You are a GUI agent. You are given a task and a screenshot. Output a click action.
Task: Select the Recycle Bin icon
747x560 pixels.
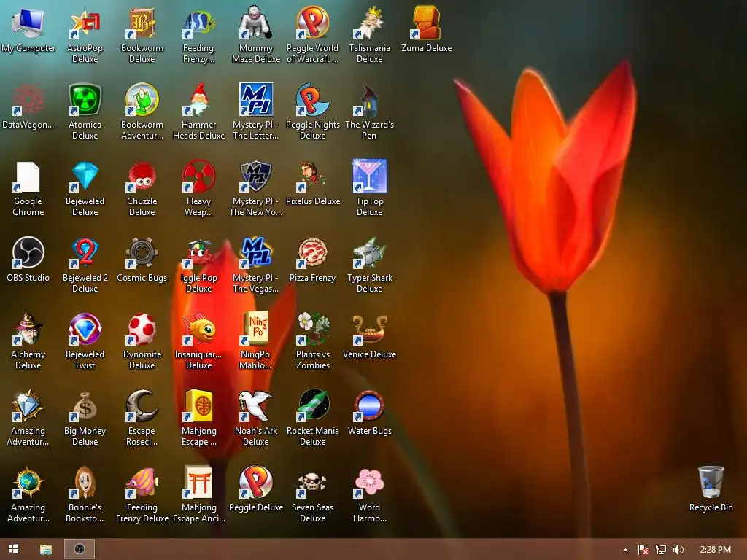[x=711, y=483]
